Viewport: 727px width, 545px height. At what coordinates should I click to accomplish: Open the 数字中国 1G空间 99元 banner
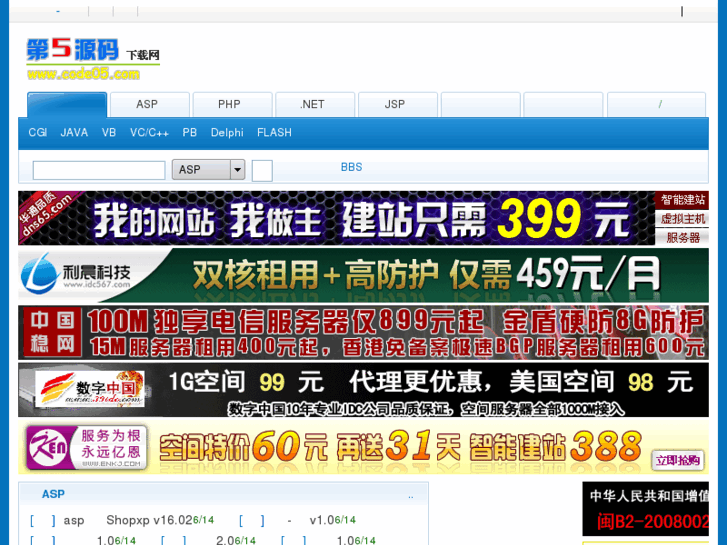(x=364, y=390)
